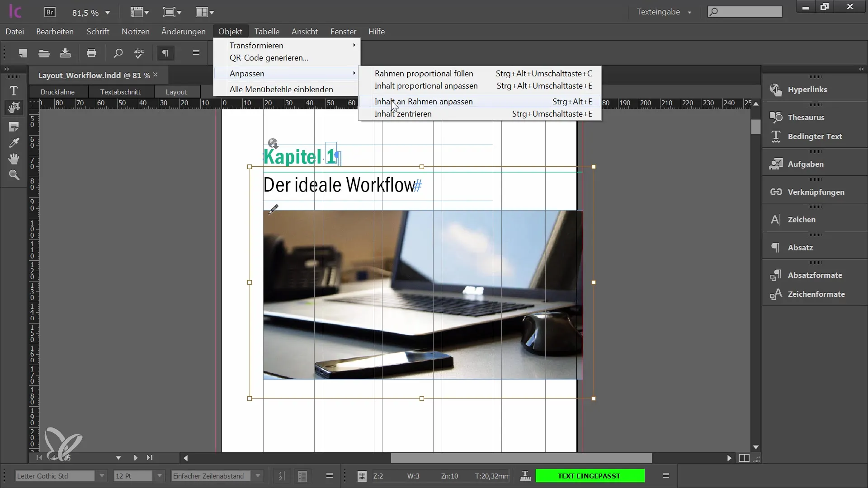Click QR-Code generieren button
868x488 pixels.
269,58
